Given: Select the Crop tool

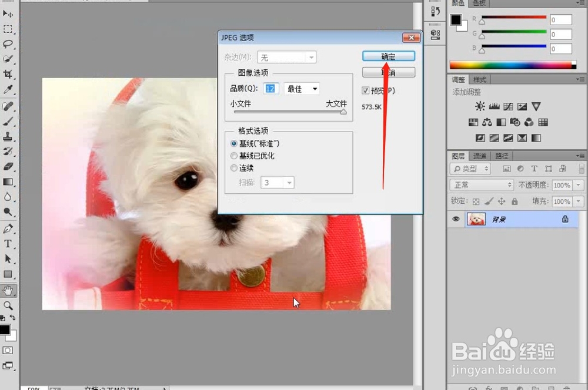Looking at the screenshot, I should click(8, 74).
